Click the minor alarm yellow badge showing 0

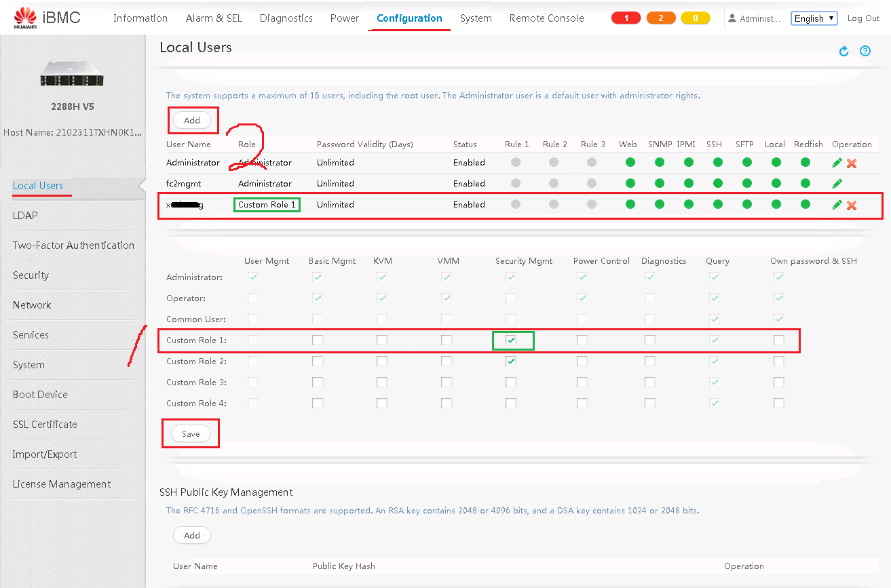(x=696, y=18)
